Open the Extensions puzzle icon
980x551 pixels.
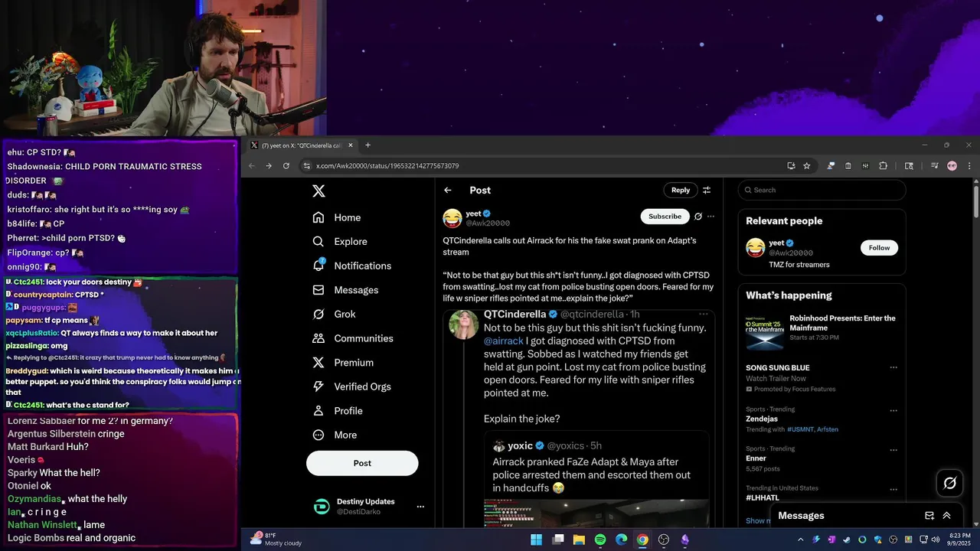pos(883,166)
